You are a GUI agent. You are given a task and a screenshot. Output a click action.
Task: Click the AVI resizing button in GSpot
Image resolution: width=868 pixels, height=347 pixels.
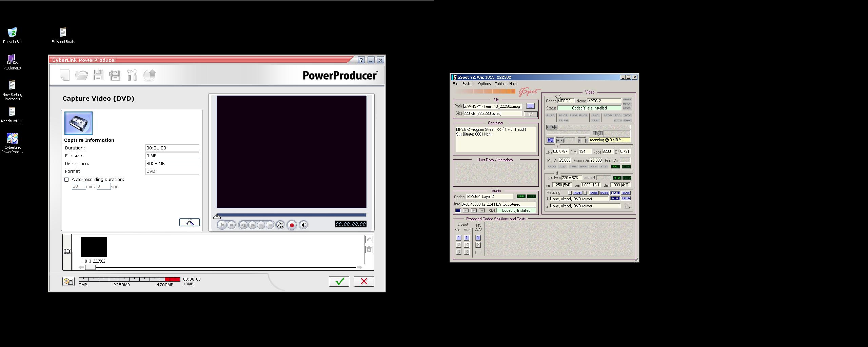pyautogui.click(x=577, y=193)
